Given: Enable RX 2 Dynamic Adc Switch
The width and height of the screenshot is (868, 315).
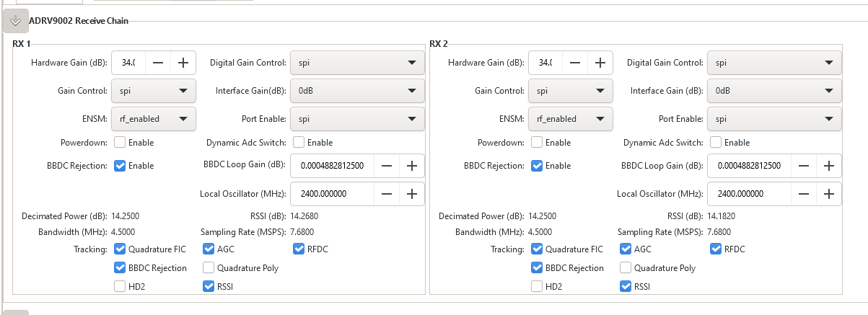Looking at the screenshot, I should pyautogui.click(x=716, y=143).
